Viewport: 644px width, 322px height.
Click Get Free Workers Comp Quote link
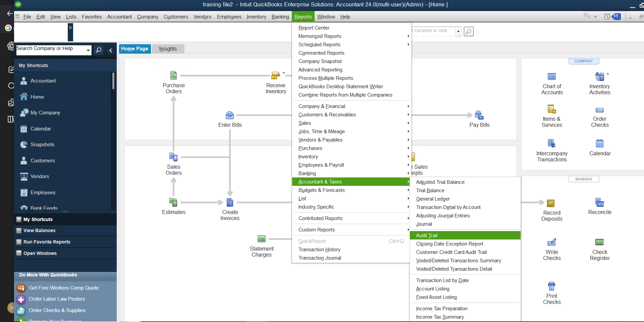pyautogui.click(x=64, y=288)
